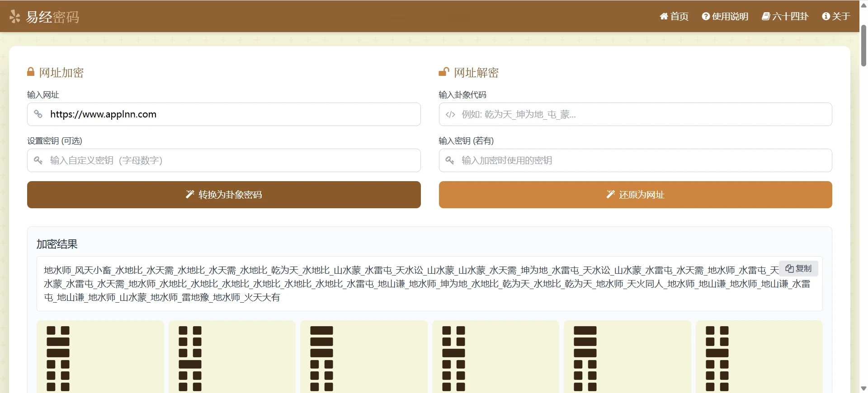The width and height of the screenshot is (868, 393).
Task: Click the 输入密钥 (若有) label
Action: coord(466,141)
